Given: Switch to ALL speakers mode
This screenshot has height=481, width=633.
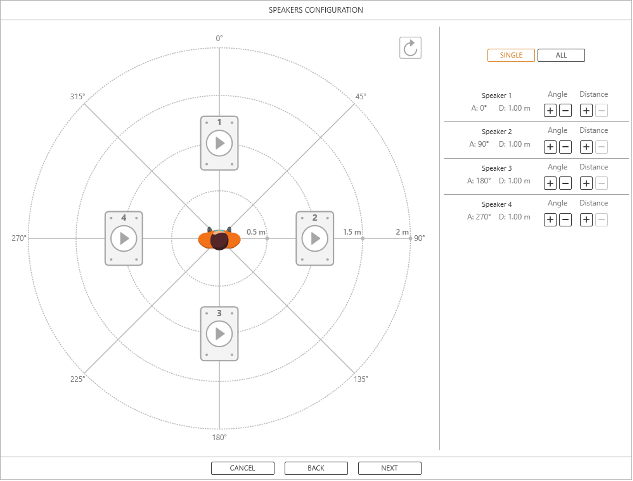Looking at the screenshot, I should click(x=561, y=55).
